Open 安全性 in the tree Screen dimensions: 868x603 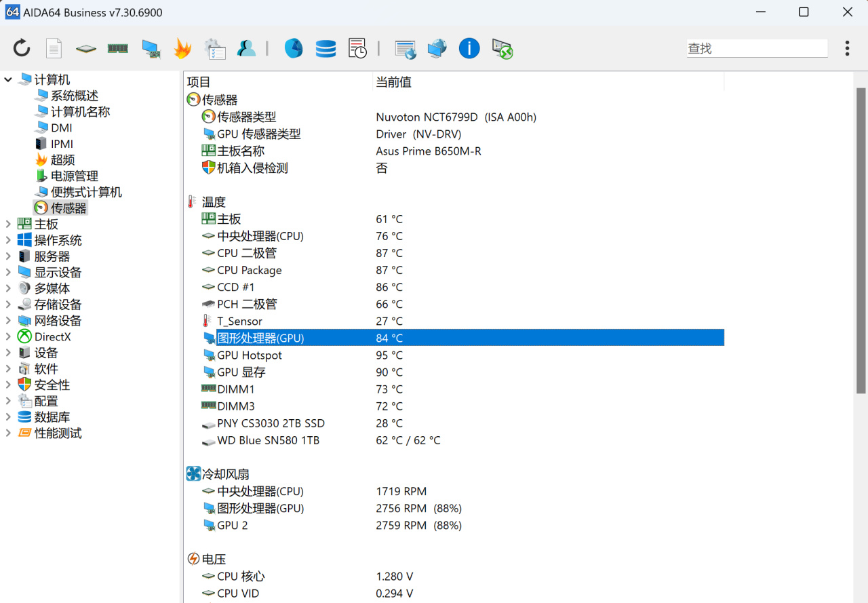coord(52,385)
